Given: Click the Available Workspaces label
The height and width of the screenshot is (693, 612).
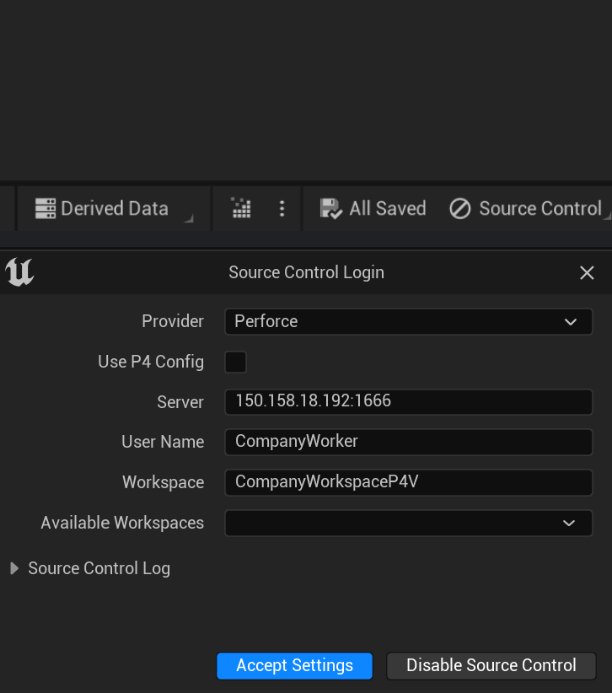Looking at the screenshot, I should tap(122, 523).
